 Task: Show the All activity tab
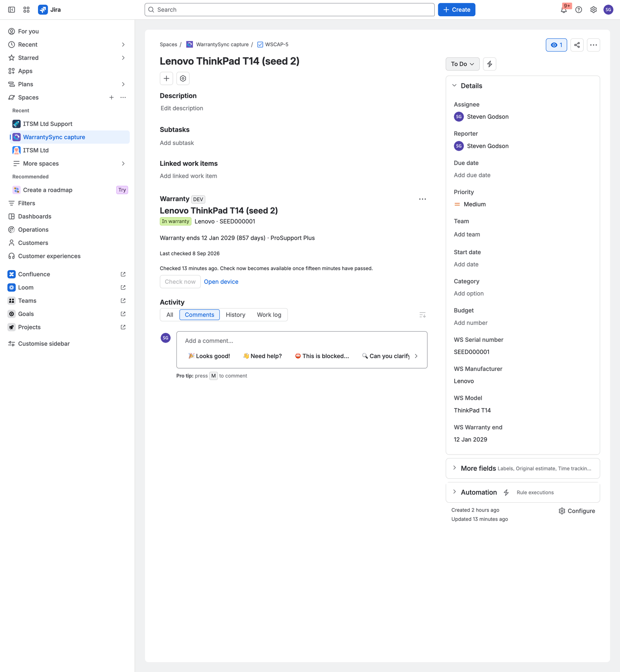[x=170, y=315]
